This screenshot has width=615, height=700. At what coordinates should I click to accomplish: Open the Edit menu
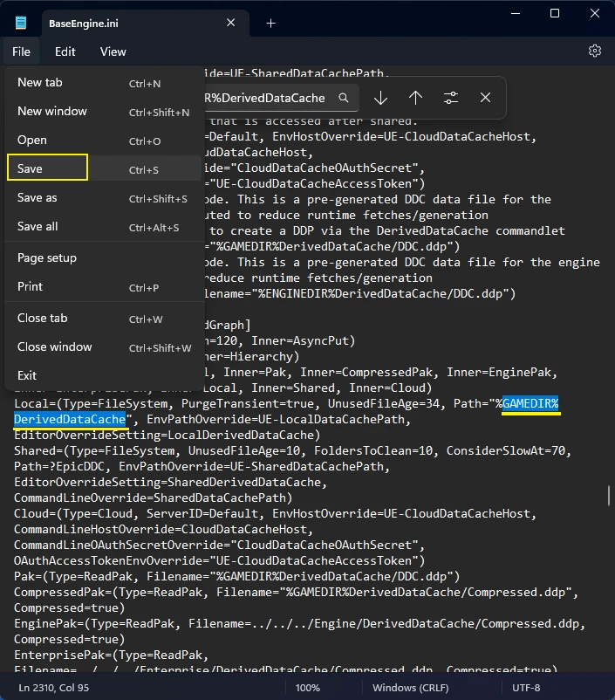pos(65,51)
